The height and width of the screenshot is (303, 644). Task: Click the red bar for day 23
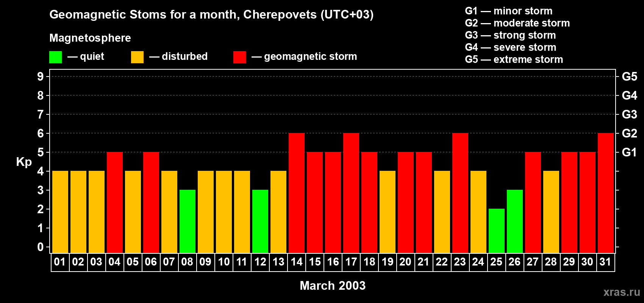coord(460,193)
